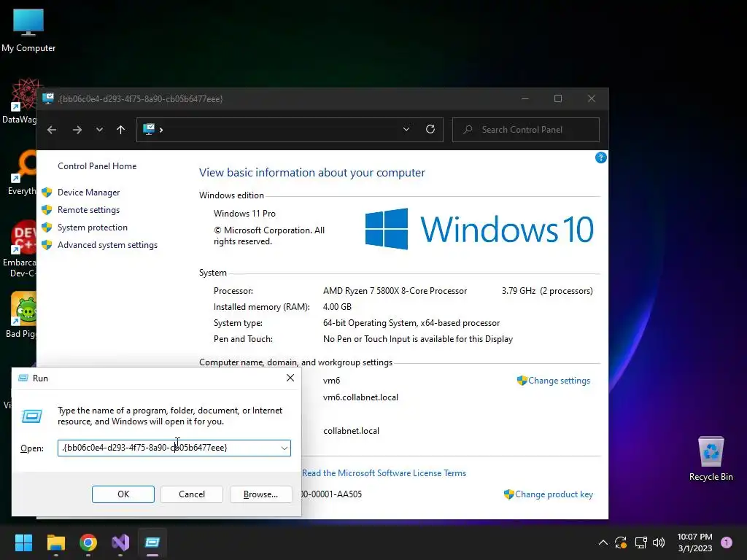The width and height of the screenshot is (747, 560).
Task: Open the Recycle Bin desktop icon
Action: tap(711, 458)
